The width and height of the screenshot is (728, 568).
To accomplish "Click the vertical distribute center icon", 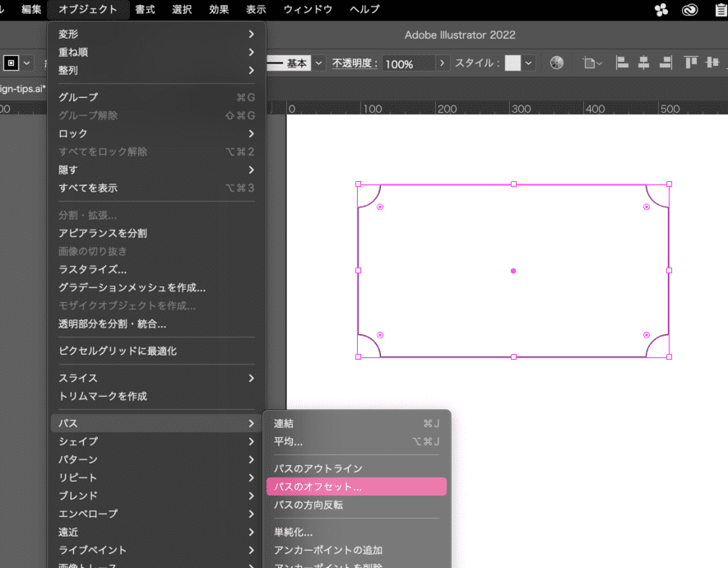I will click(x=712, y=63).
